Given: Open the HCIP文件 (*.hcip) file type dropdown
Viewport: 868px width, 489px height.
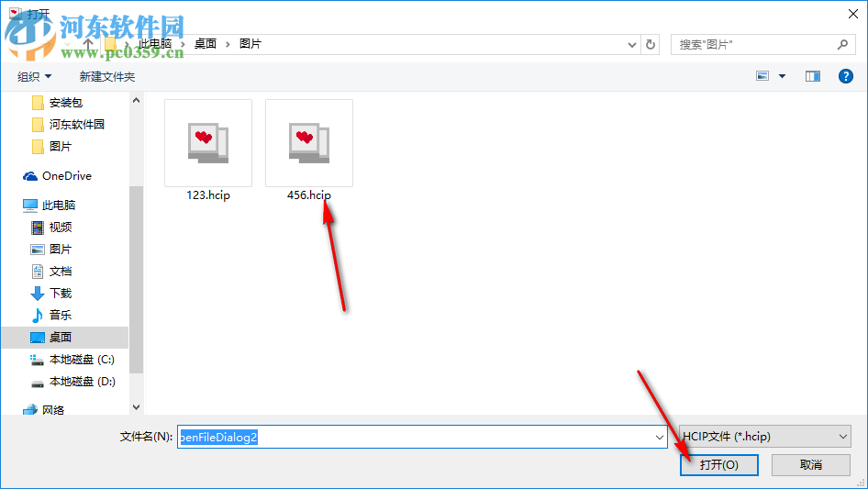Looking at the screenshot, I should tap(765, 437).
